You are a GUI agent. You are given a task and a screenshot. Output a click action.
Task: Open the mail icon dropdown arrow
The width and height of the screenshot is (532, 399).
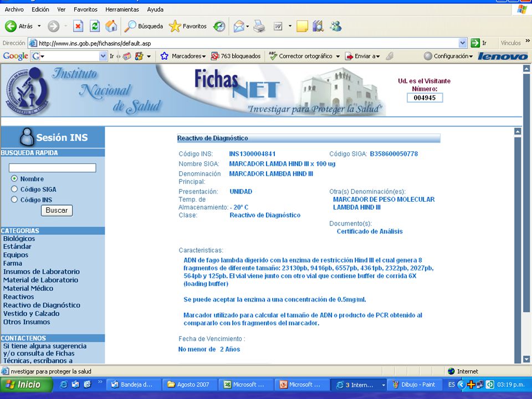(248, 26)
